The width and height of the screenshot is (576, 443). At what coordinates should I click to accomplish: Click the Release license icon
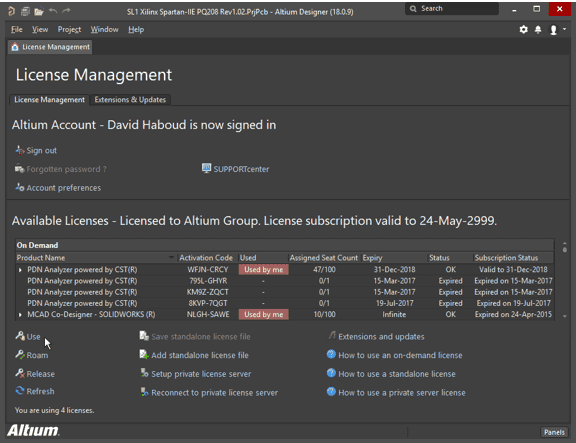[x=20, y=373]
